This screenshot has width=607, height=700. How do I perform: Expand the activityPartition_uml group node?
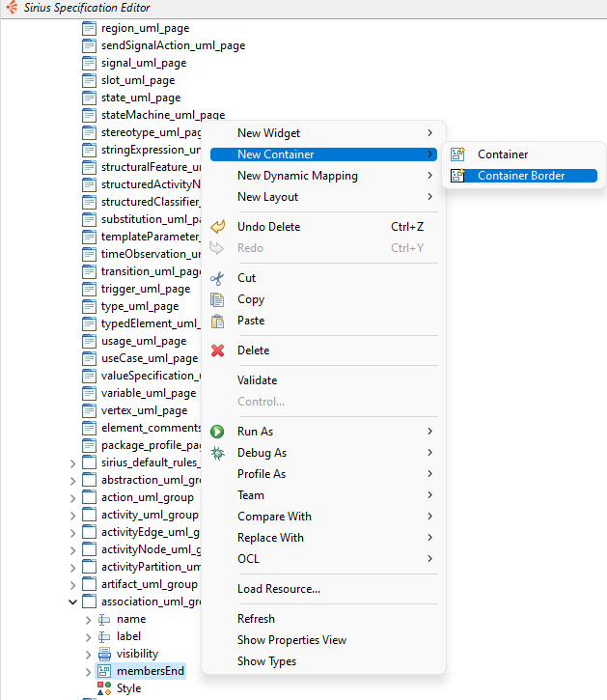coord(72,568)
